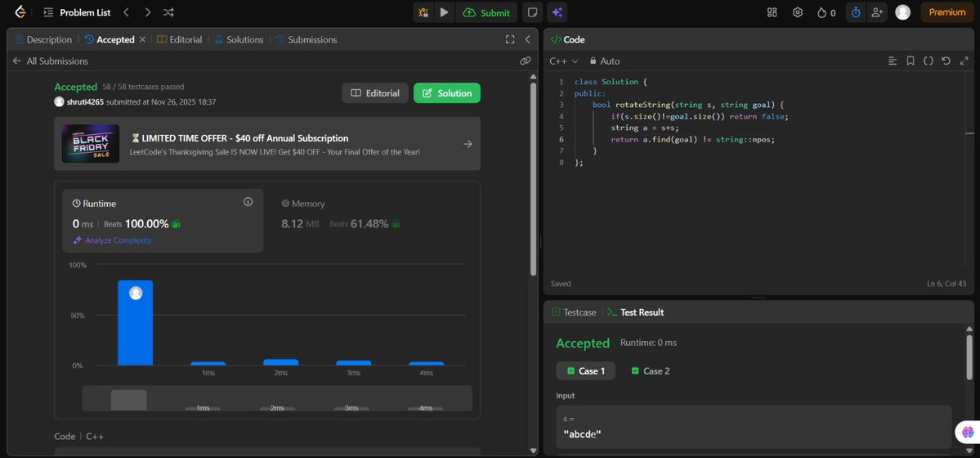This screenshot has width=980, height=458.
Task: Open the layout grid icon
Action: pyautogui.click(x=772, y=12)
